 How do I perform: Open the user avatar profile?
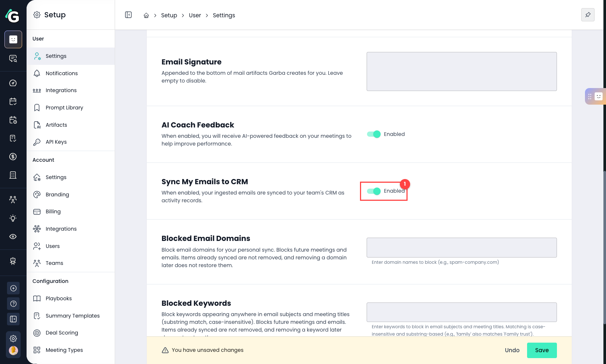click(x=13, y=350)
